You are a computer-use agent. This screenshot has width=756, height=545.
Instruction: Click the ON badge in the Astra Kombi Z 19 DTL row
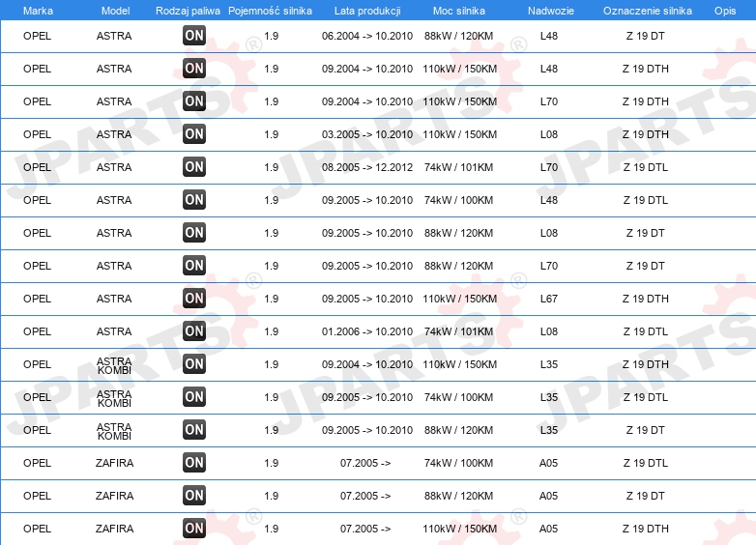(194, 397)
